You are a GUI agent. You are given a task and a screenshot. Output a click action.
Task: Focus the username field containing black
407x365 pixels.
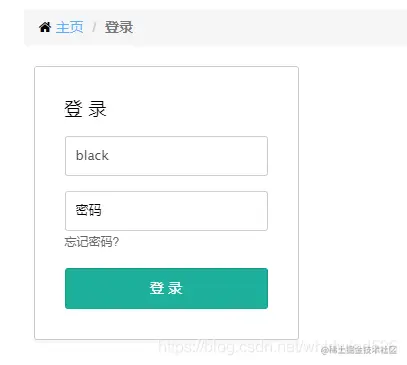[x=166, y=156]
